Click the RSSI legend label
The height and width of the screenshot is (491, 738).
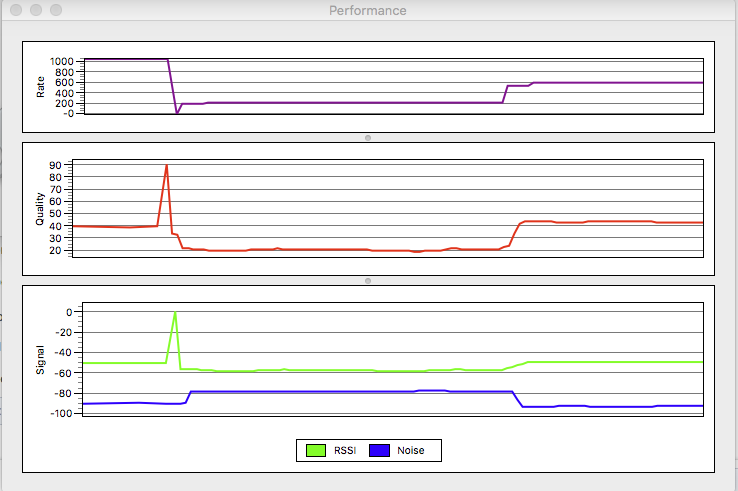click(x=345, y=451)
